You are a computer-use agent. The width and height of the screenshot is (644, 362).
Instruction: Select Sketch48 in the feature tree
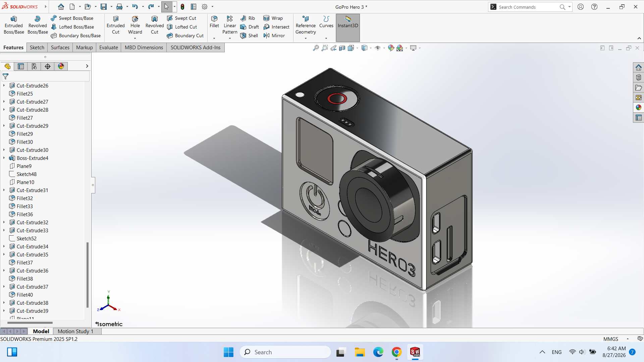(x=26, y=174)
